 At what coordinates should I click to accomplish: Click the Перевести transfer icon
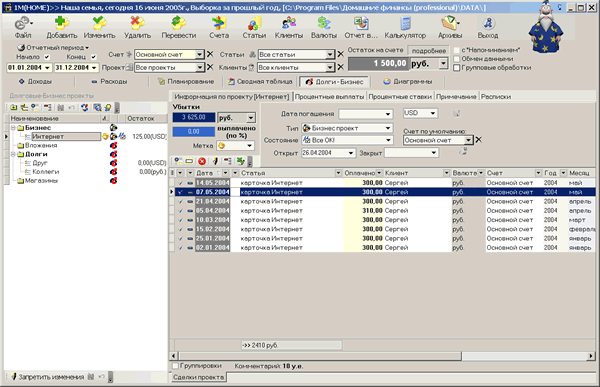[178, 23]
